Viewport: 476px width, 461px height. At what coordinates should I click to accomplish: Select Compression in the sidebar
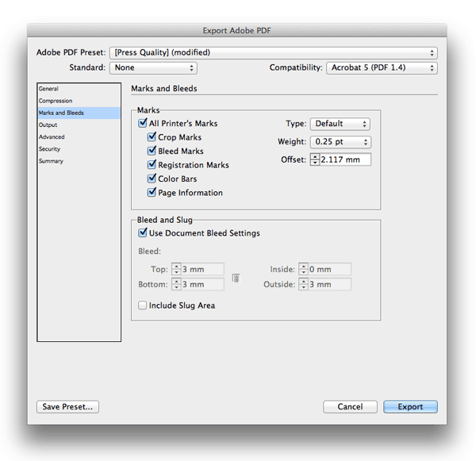point(79,101)
